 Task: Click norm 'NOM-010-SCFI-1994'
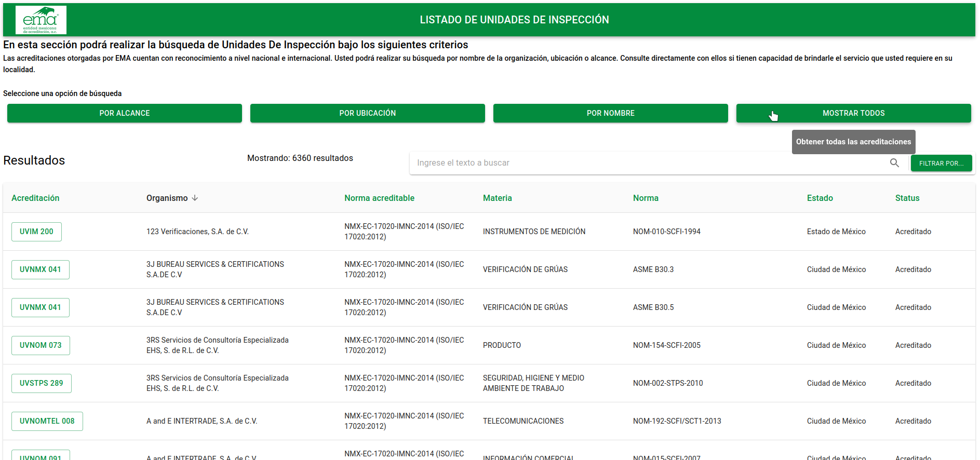(666, 232)
